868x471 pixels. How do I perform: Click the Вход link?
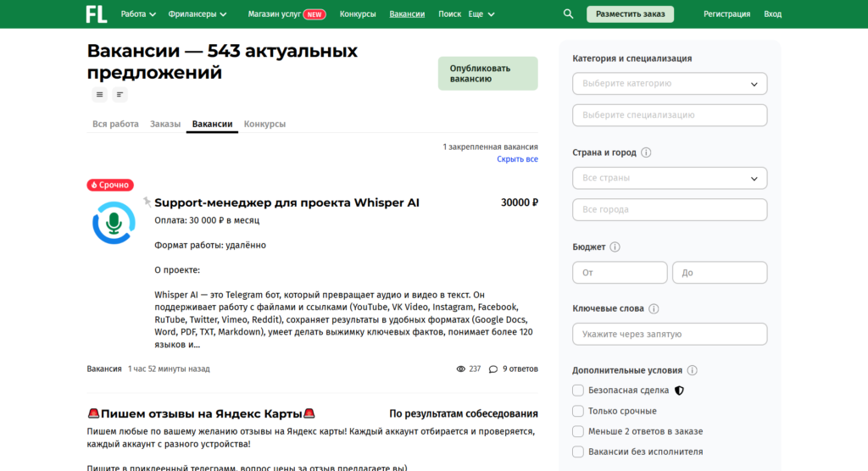(773, 14)
